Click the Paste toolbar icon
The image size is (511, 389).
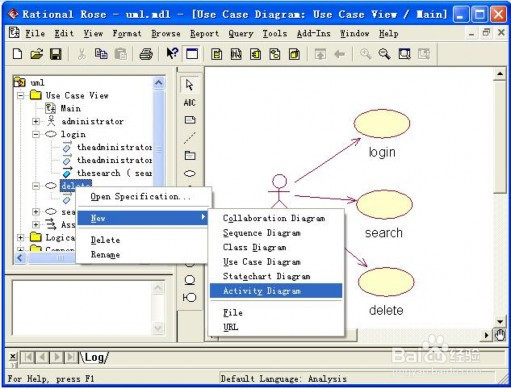click(120, 54)
